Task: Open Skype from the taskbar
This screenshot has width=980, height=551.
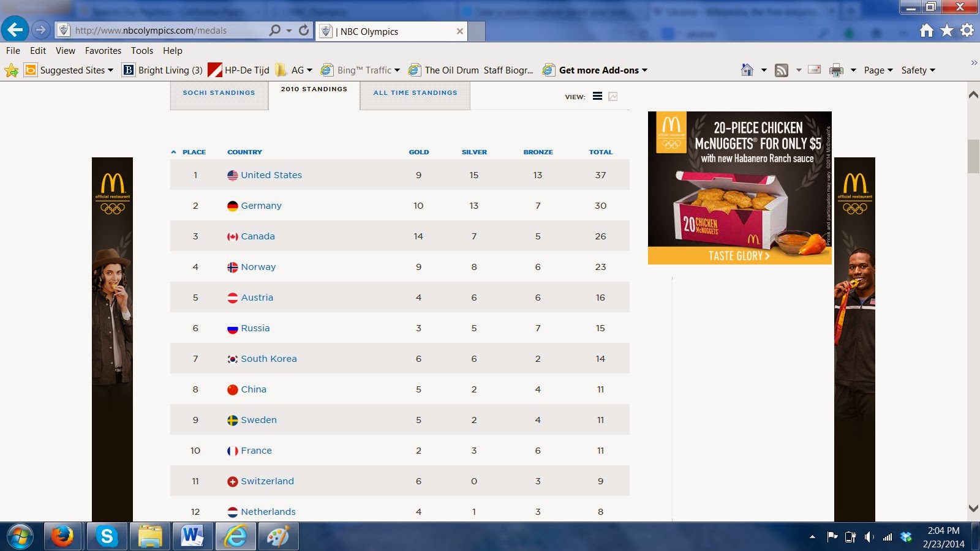Action: (107, 537)
